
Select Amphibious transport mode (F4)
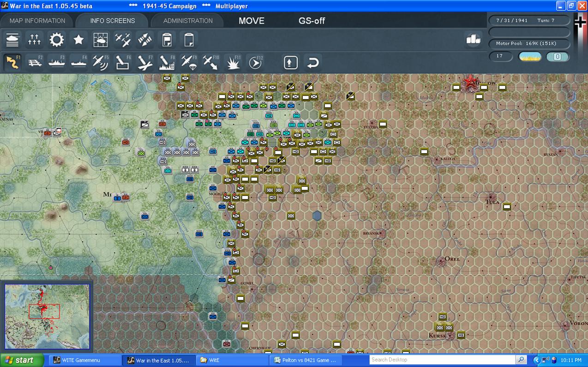78,62
